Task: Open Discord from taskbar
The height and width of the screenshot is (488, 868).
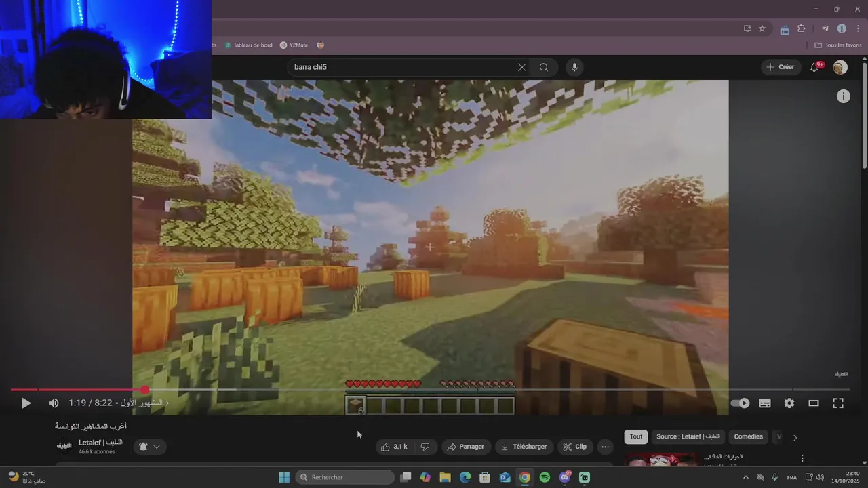Action: click(x=565, y=477)
